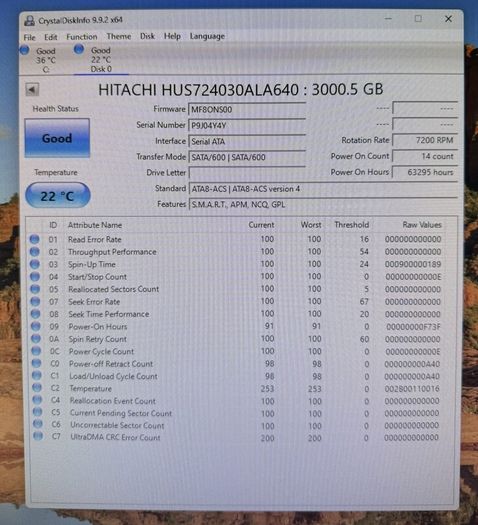
Task: Click the Raw Values column header
Action: 422,225
